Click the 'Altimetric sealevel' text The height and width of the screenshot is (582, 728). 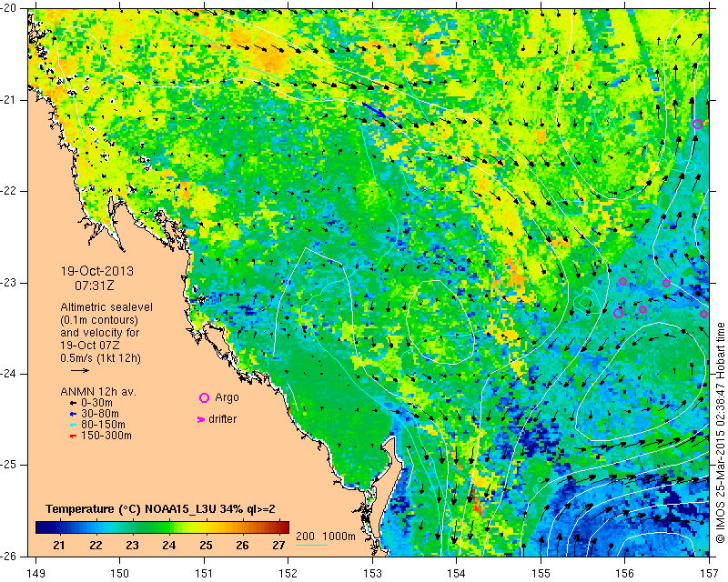click(106, 307)
